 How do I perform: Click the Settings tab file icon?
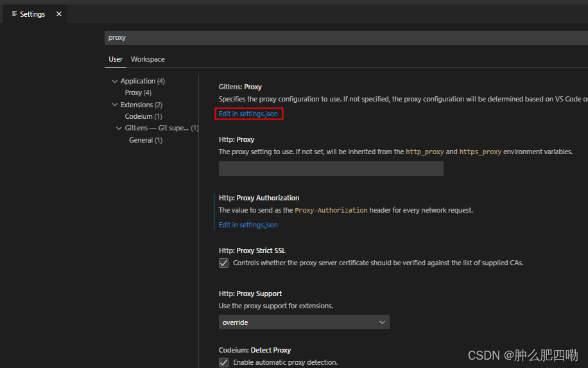(14, 14)
